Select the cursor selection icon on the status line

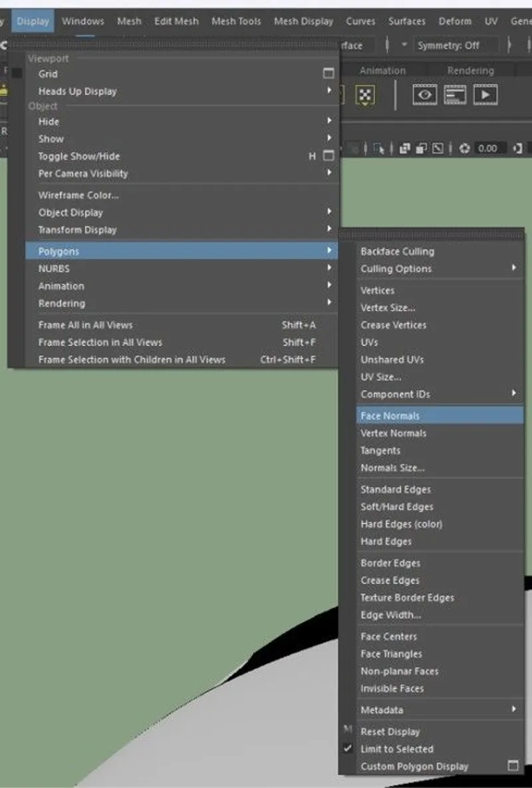[x=378, y=148]
